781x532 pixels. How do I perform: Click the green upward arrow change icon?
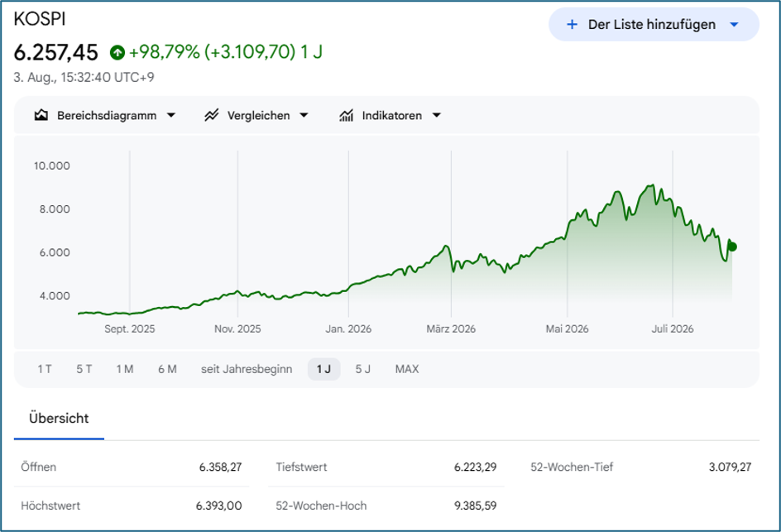[x=117, y=52]
